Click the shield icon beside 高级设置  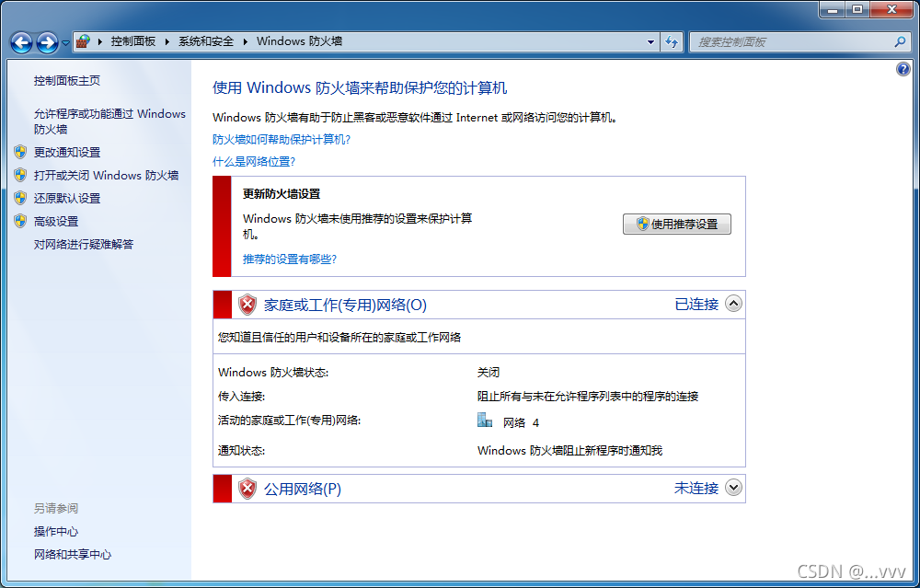pos(20,221)
